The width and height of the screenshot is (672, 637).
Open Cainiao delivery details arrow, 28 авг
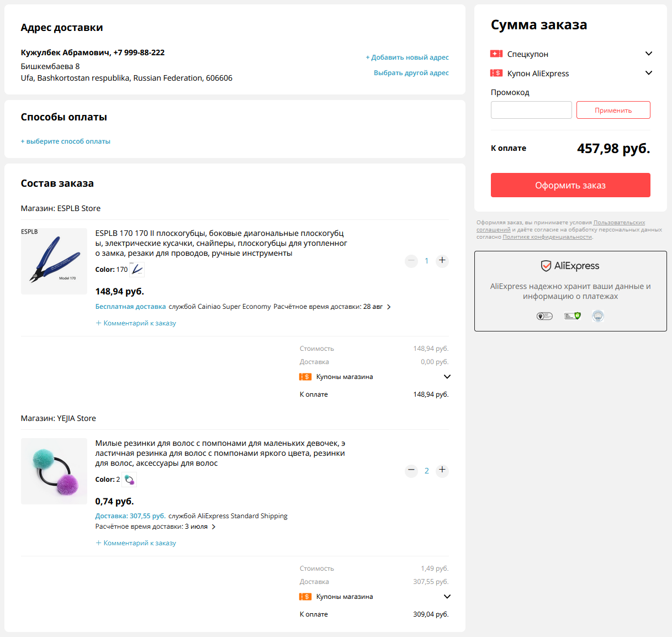coord(389,307)
